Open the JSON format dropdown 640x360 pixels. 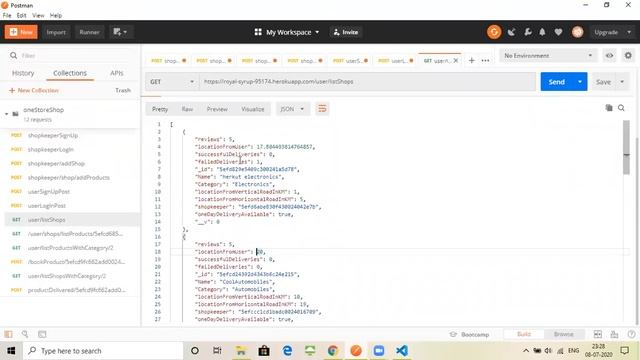pos(292,109)
